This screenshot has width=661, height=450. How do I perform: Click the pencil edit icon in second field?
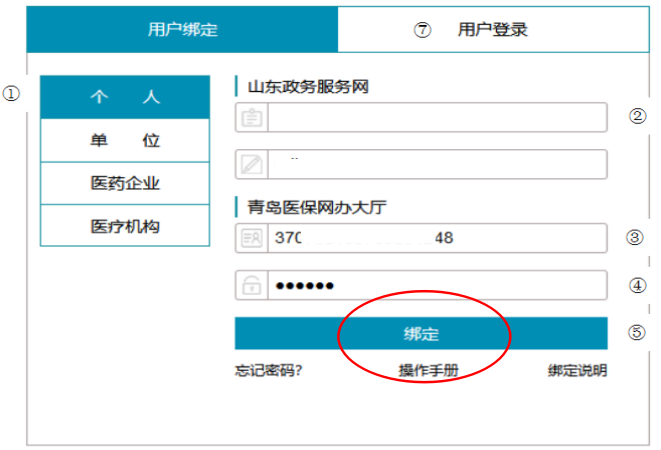[251, 164]
